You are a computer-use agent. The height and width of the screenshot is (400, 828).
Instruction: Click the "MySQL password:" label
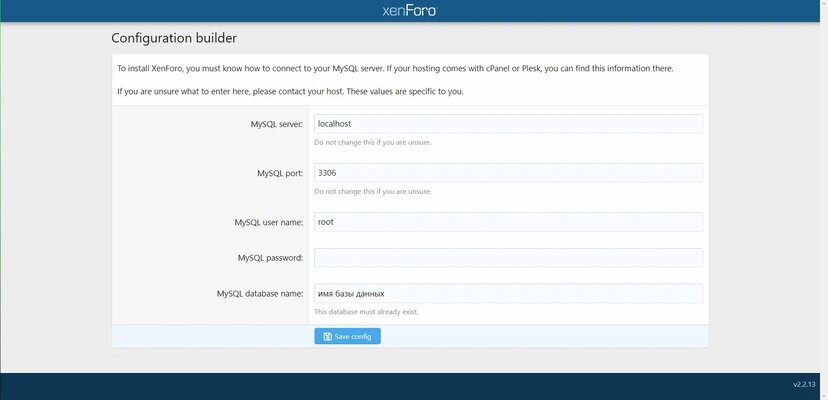click(270, 258)
